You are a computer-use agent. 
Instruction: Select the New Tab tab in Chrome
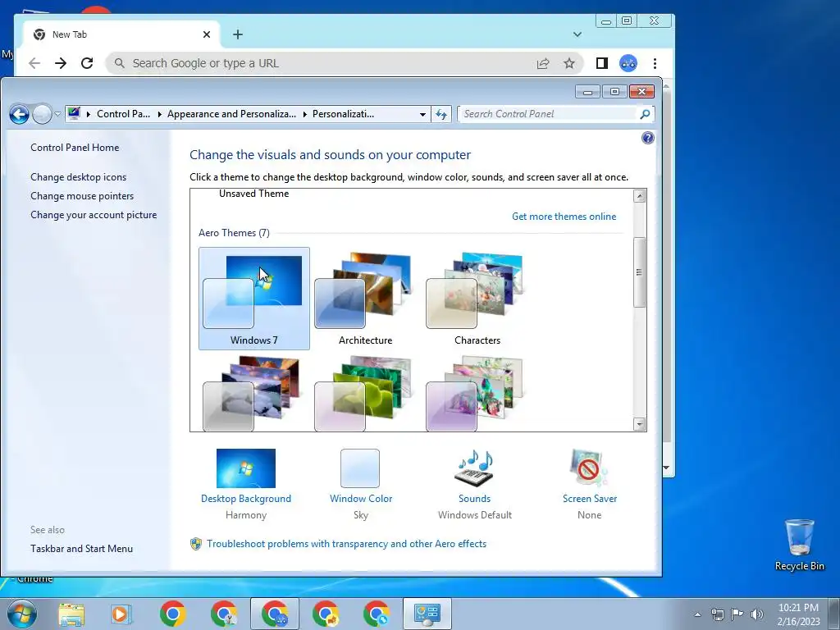pyautogui.click(x=121, y=34)
